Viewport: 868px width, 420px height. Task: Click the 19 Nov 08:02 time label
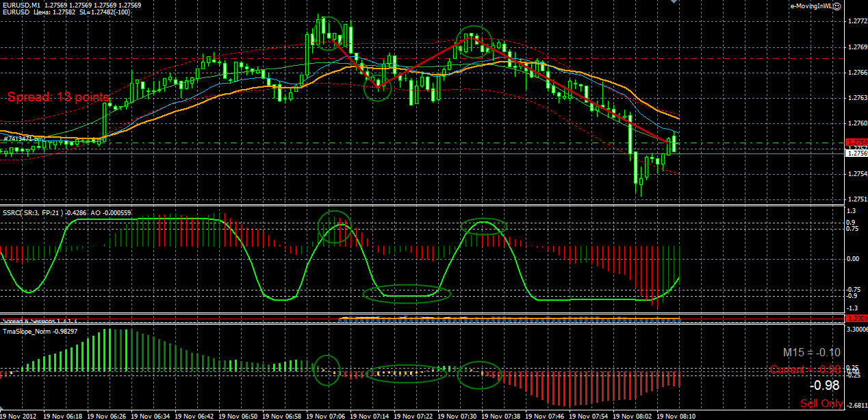click(x=633, y=416)
